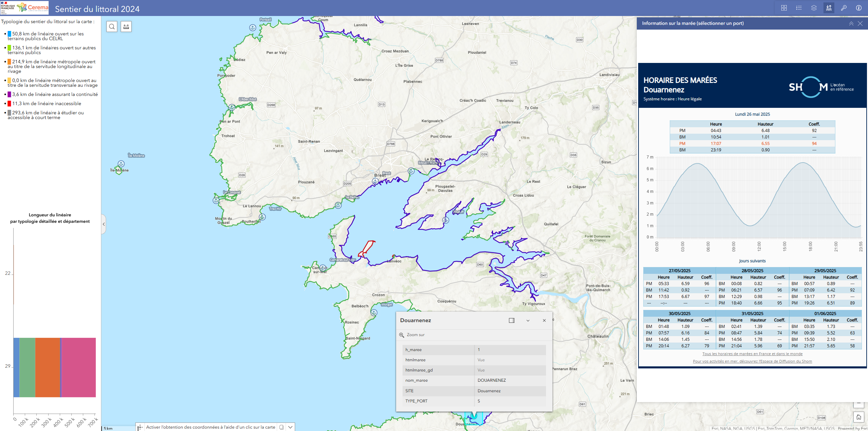Click orange servitude longitudinale legend swatch

[x=10, y=62]
